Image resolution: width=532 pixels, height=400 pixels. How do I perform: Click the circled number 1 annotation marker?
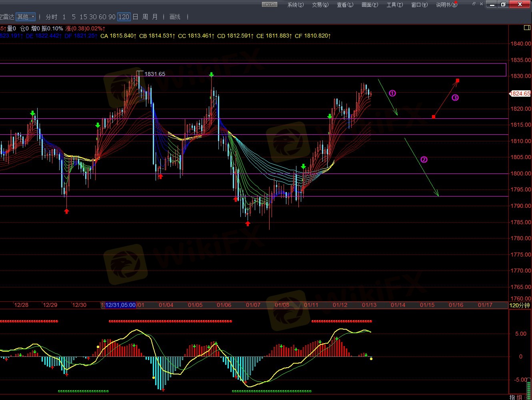tap(392, 93)
